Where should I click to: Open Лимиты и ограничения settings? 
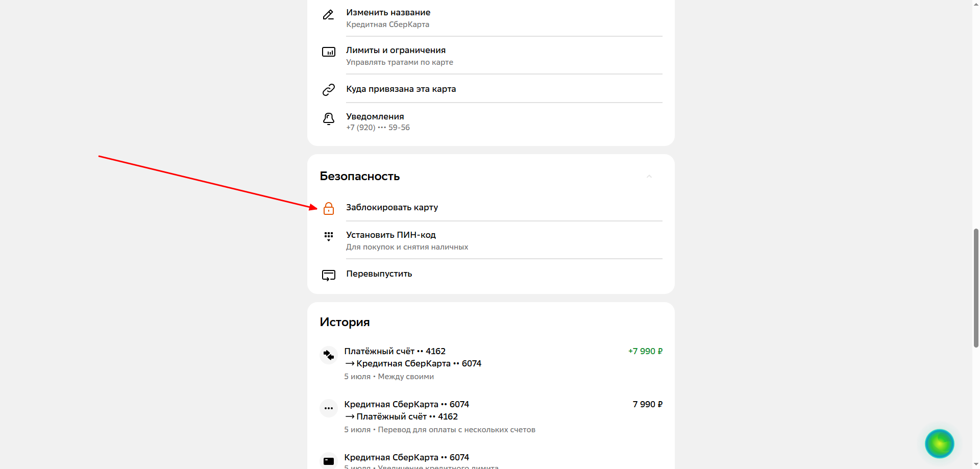396,51
